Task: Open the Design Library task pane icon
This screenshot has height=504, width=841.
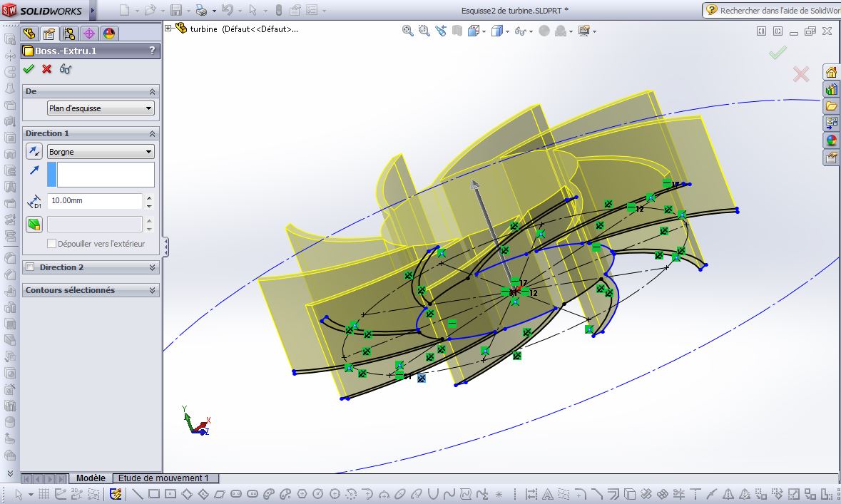Action: click(831, 89)
